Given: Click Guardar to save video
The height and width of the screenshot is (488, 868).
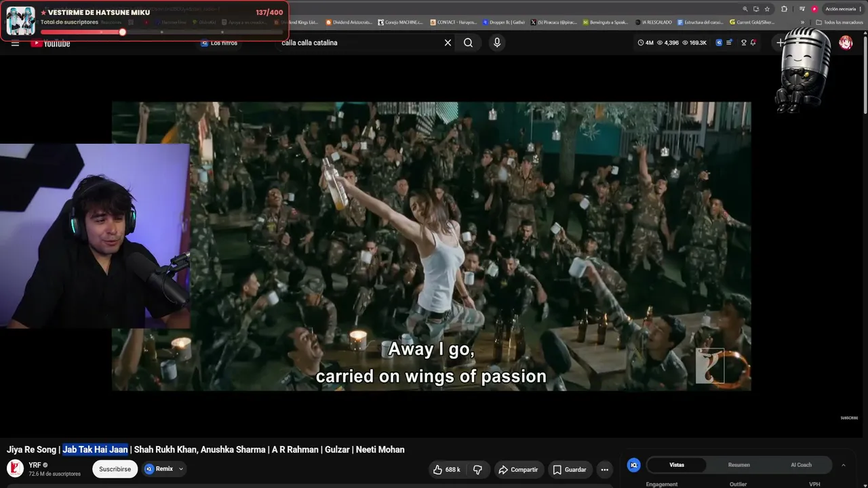Looking at the screenshot, I should coord(570,470).
